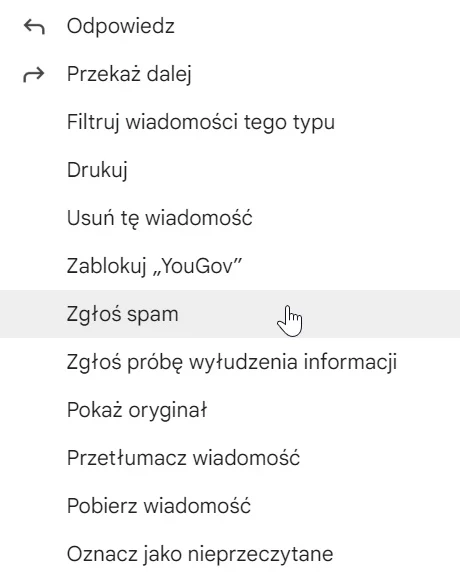Screen dimensions: 460x579
Task: Click the reply arrow icon
Action: click(x=34, y=27)
